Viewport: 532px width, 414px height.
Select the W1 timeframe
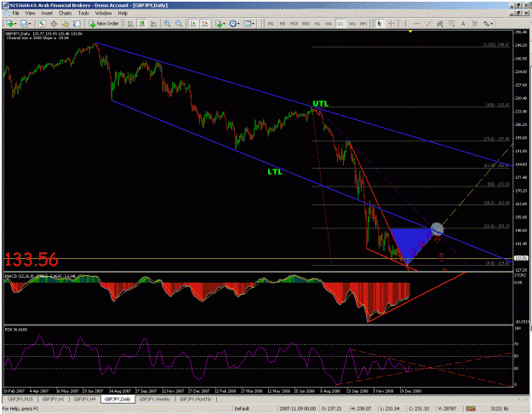[352, 24]
